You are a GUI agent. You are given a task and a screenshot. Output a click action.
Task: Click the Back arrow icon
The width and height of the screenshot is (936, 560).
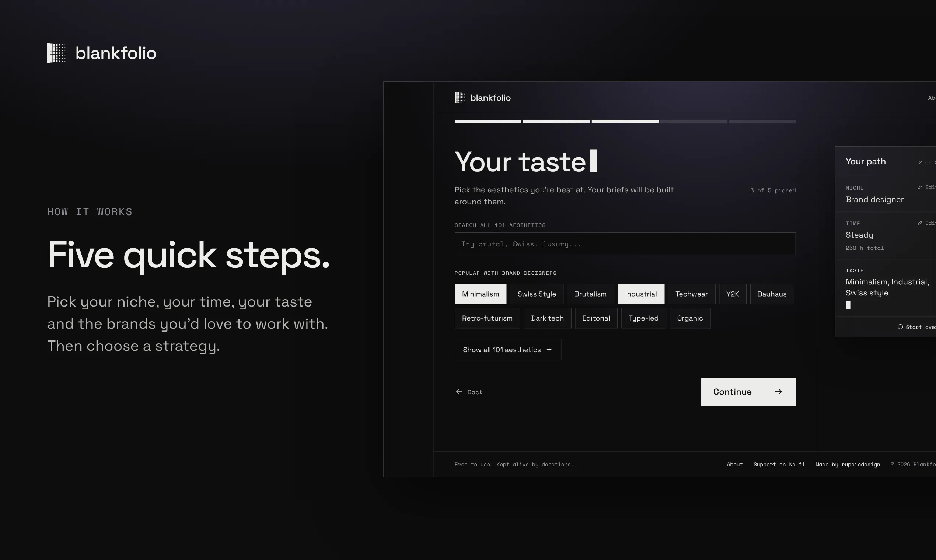(459, 392)
